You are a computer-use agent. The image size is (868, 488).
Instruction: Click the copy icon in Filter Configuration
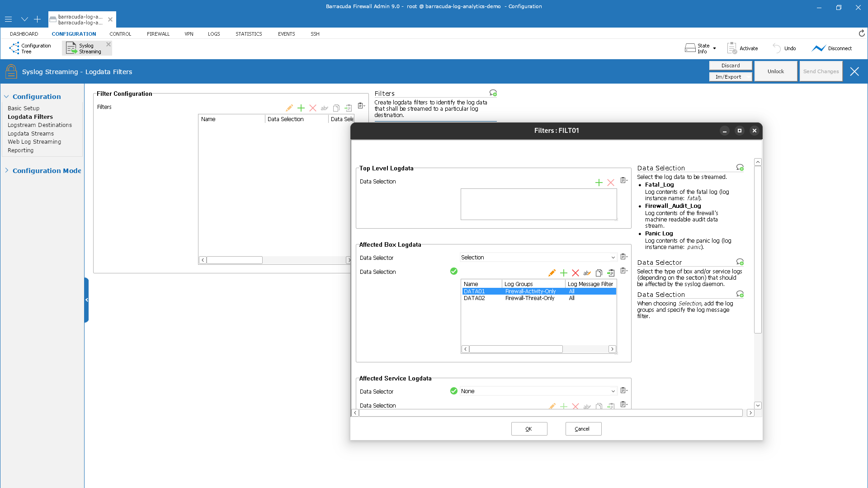[x=336, y=108]
